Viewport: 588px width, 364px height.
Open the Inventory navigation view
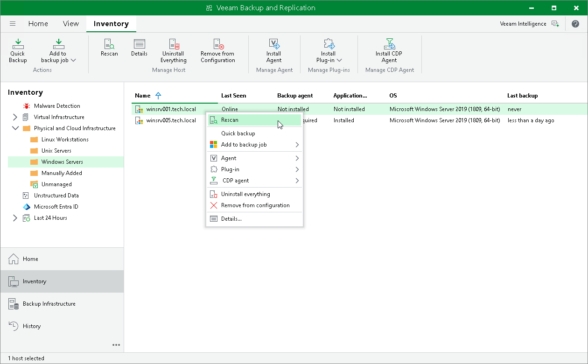(62, 281)
